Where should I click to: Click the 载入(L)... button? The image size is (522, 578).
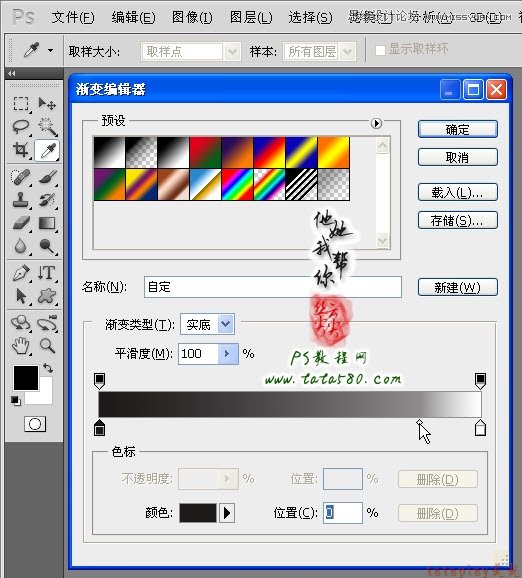tap(458, 192)
